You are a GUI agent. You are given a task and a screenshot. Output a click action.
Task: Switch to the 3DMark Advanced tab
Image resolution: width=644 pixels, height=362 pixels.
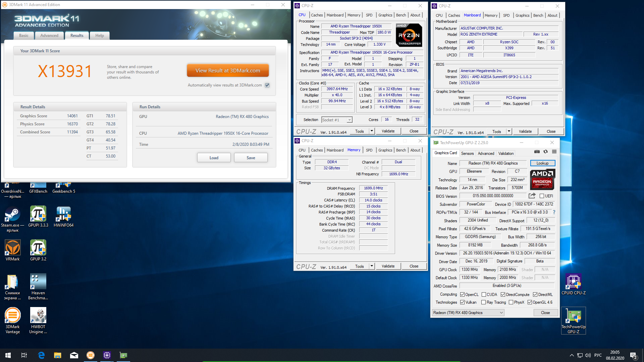[49, 36]
